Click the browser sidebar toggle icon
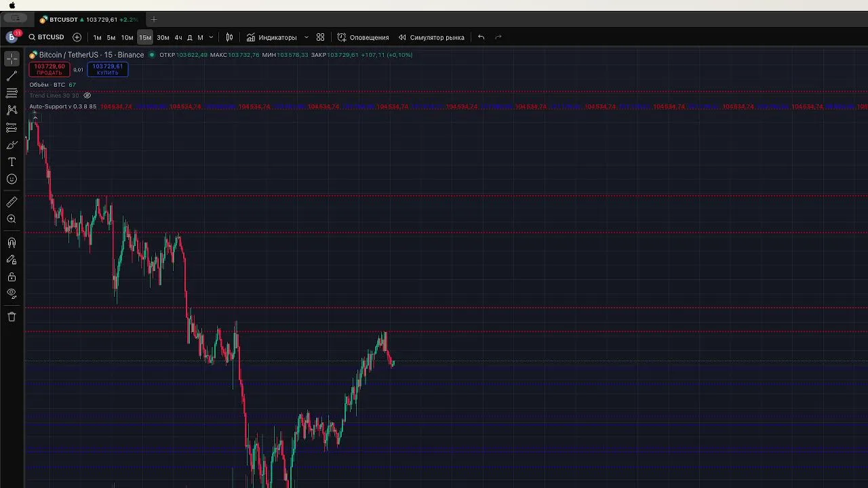 (x=15, y=19)
